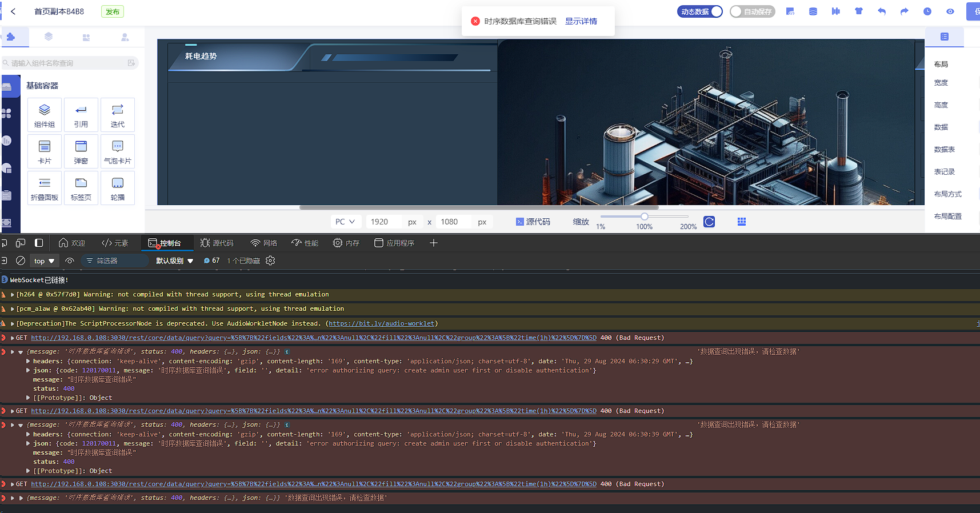The width and height of the screenshot is (980, 513).
Task: Expand the pcm_alaw warning message
Action: tap(13, 309)
